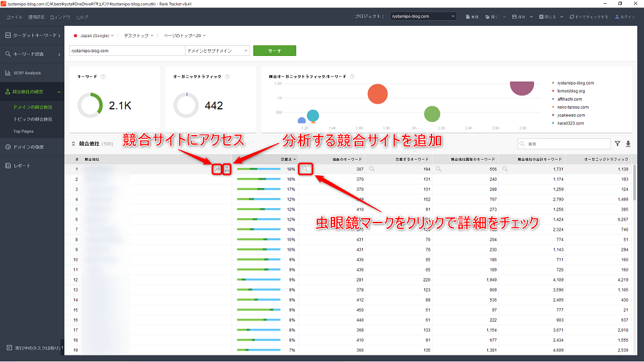Click the 新規 new project button

click(472, 16)
